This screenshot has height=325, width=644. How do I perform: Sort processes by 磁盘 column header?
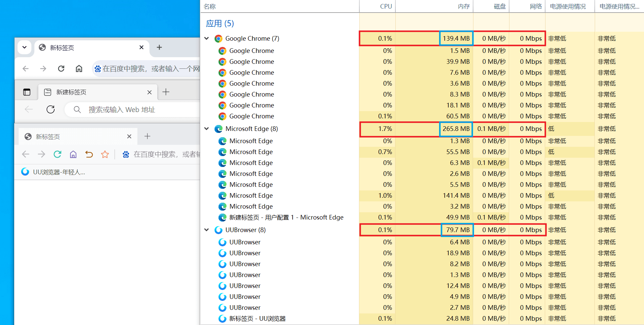tap(491, 6)
